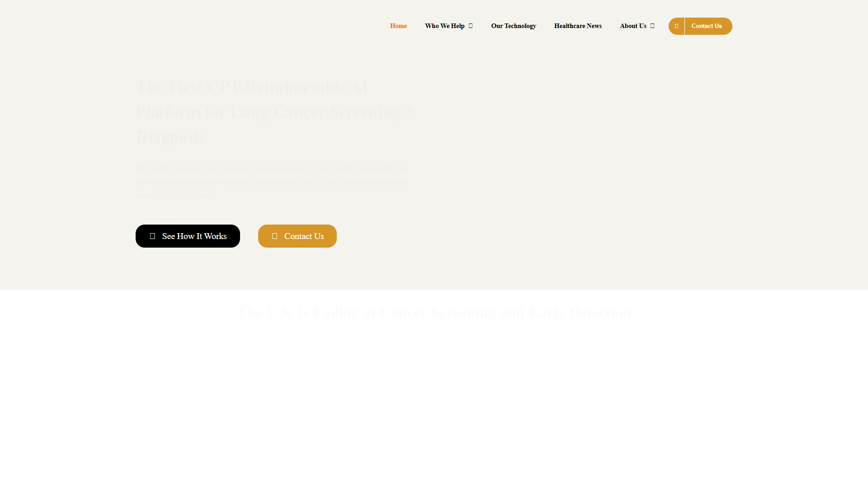The height and width of the screenshot is (488, 868).
Task: Click the faded hero description paragraph
Action: 272,182
